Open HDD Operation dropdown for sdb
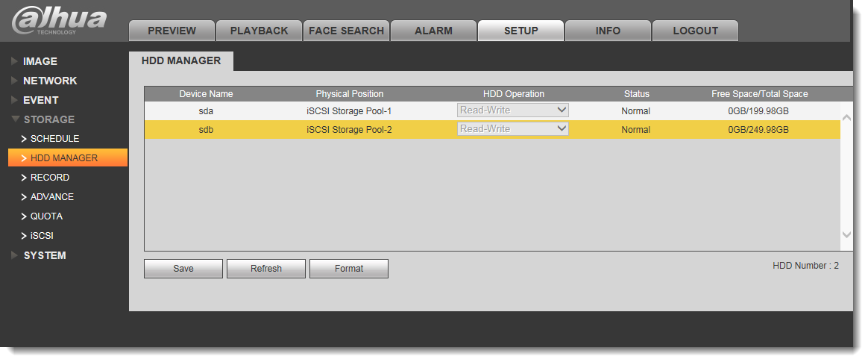Viewport: 868px width, 362px height. pos(512,129)
